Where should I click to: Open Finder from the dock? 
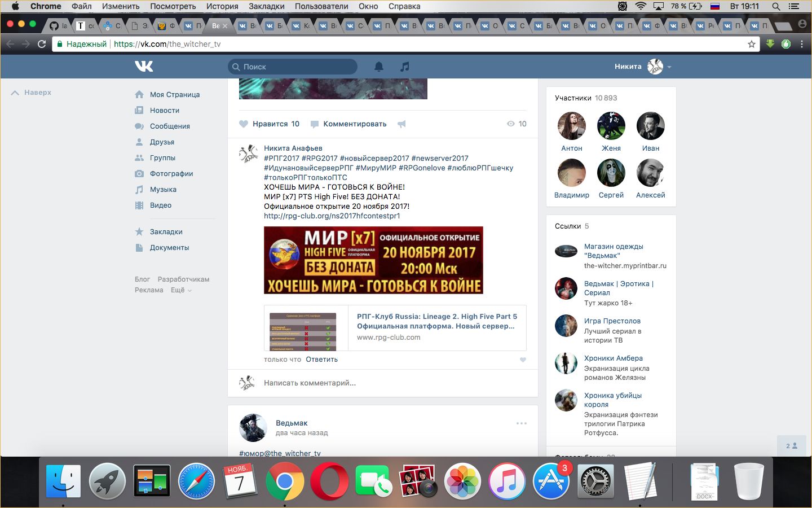coord(63,481)
